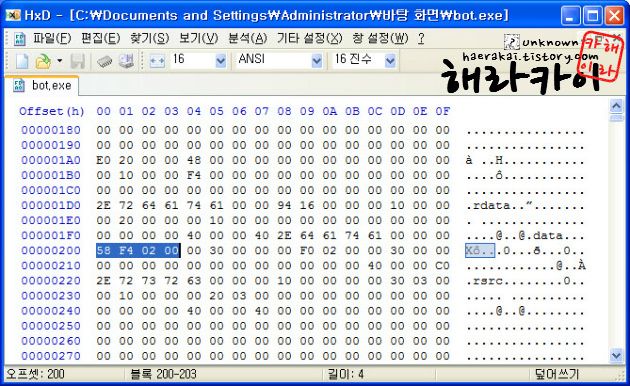Viewport: 630px width, 386px height.
Task: Expand the Open icon's dropdown arrow
Action: [x=59, y=61]
